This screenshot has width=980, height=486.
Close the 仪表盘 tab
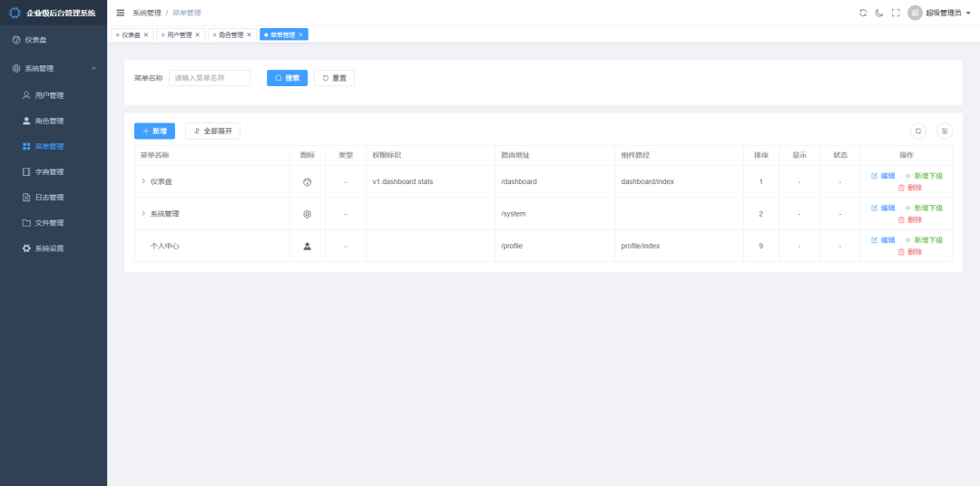point(146,35)
